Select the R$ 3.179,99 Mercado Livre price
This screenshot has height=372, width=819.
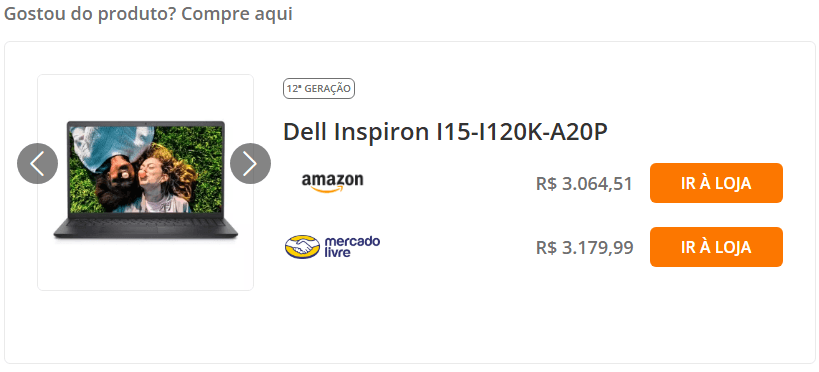pos(584,248)
